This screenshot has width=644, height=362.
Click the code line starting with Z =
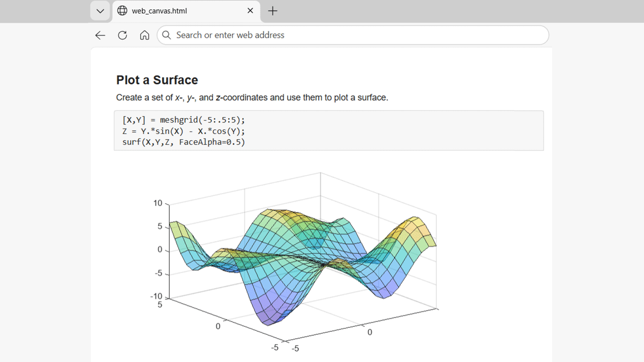(x=183, y=131)
